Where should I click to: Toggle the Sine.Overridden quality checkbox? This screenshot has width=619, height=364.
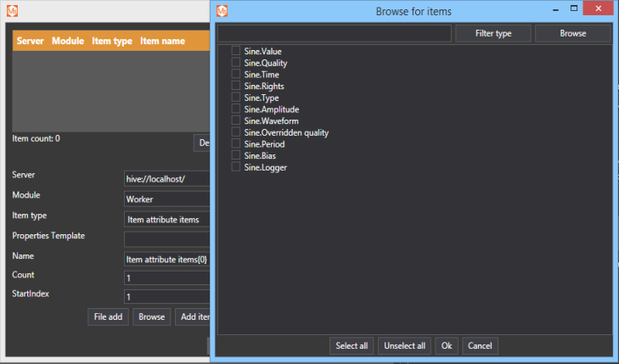(235, 133)
